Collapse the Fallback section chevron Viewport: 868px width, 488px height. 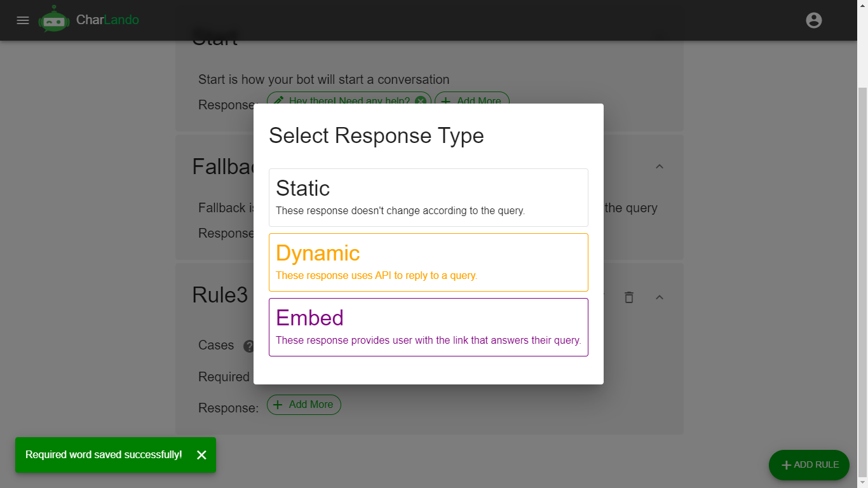click(660, 166)
